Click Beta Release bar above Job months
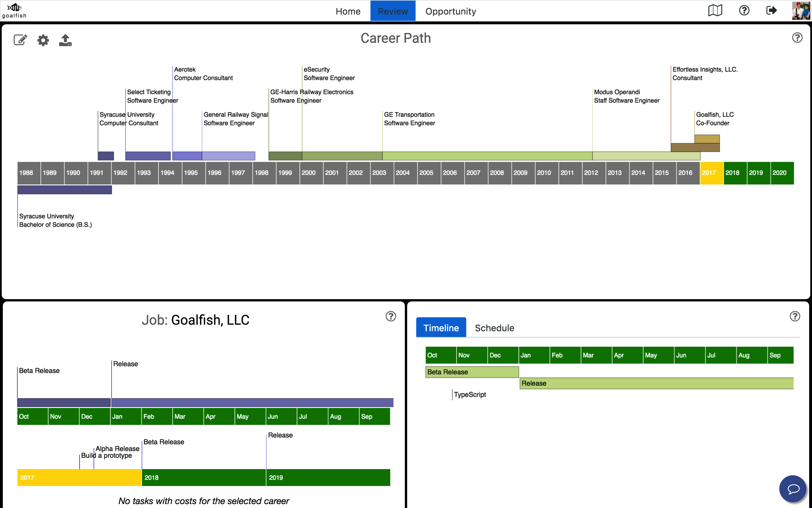The width and height of the screenshot is (812, 508). point(64,403)
